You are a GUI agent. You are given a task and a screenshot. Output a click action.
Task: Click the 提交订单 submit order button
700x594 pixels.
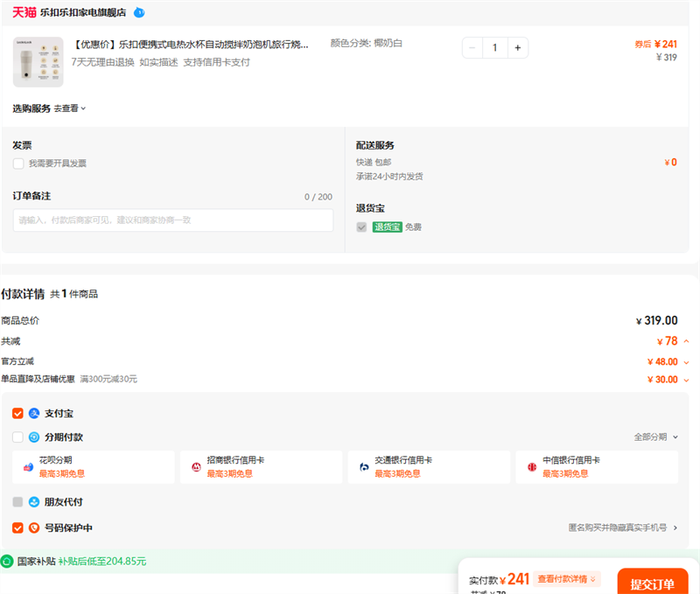click(x=652, y=584)
